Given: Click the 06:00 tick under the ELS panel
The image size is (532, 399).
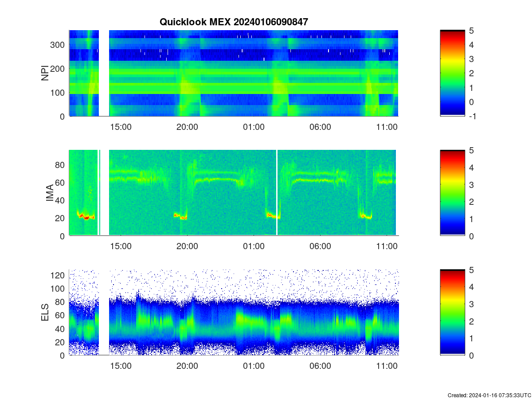Looking at the screenshot, I should (320, 366).
